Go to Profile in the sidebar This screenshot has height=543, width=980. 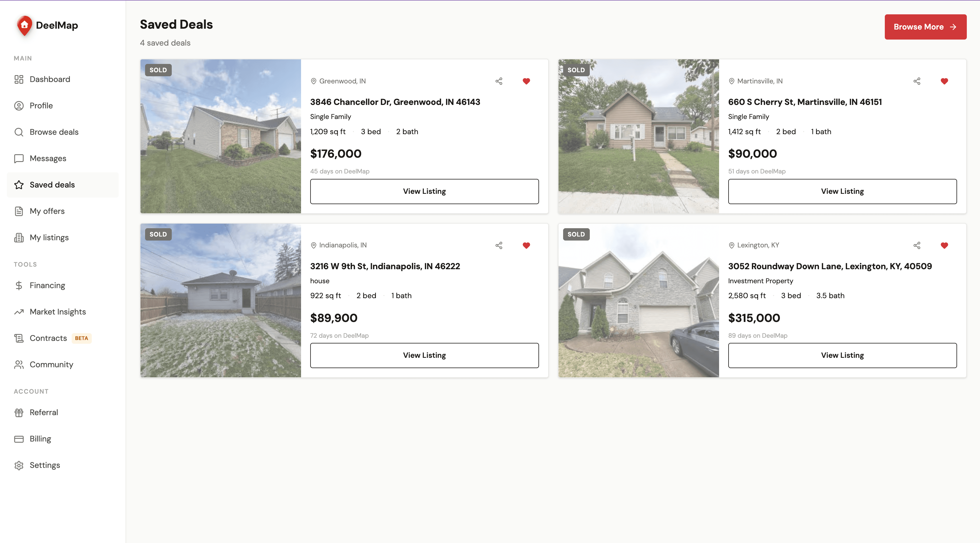tap(63, 106)
